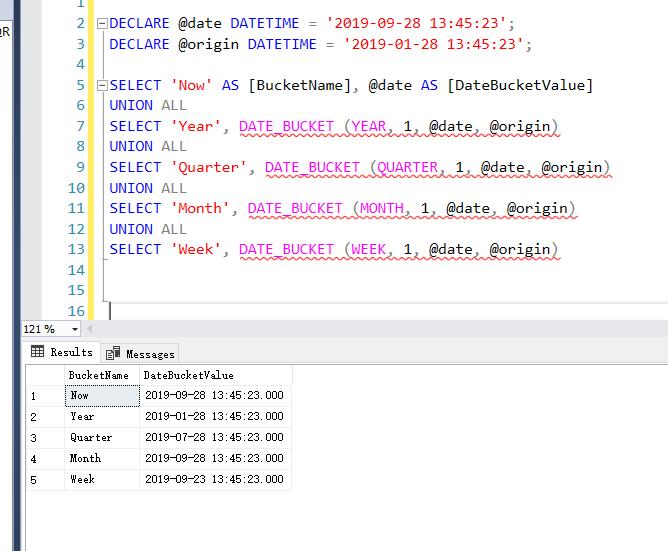Click the value 2019-09-23 13:45:23.000
The height and width of the screenshot is (551, 668).
[215, 479]
